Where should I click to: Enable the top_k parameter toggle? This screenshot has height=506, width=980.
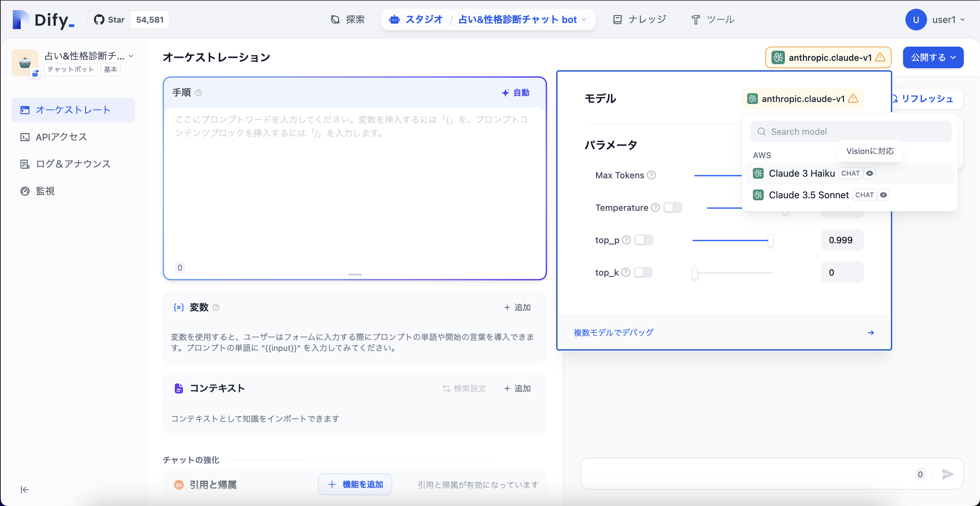pyautogui.click(x=643, y=272)
